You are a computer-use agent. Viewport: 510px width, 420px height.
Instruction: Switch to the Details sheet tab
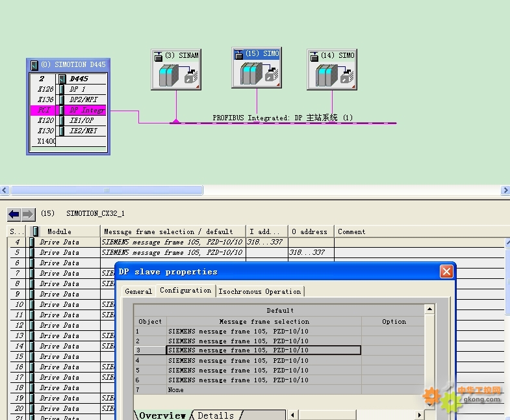click(216, 415)
